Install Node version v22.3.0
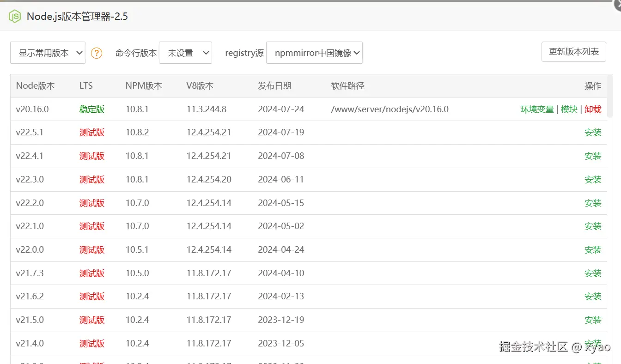Viewport: 621px width, 364px height. [x=593, y=180]
